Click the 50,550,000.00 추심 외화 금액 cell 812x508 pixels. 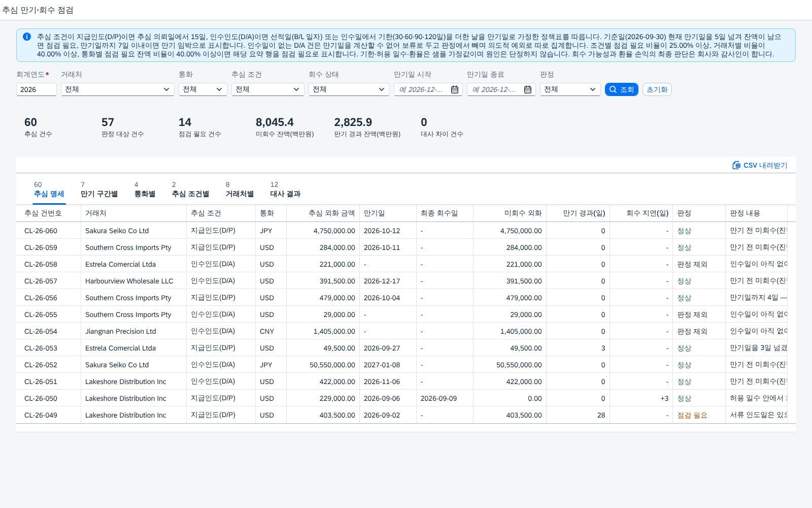click(332, 365)
